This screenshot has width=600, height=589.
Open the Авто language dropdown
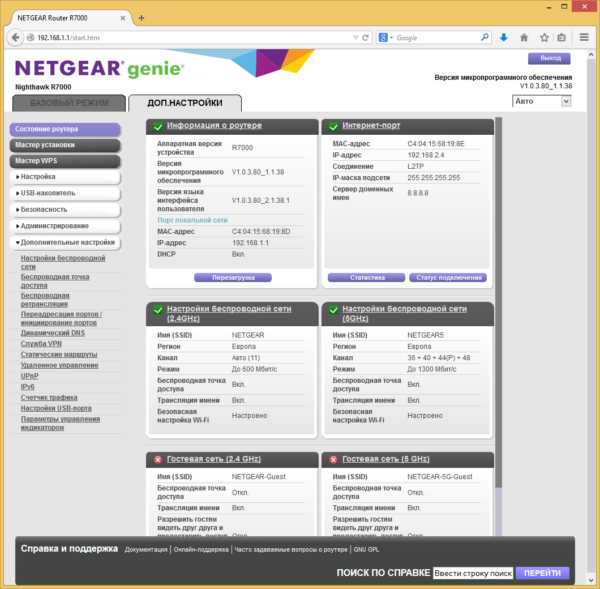click(541, 101)
